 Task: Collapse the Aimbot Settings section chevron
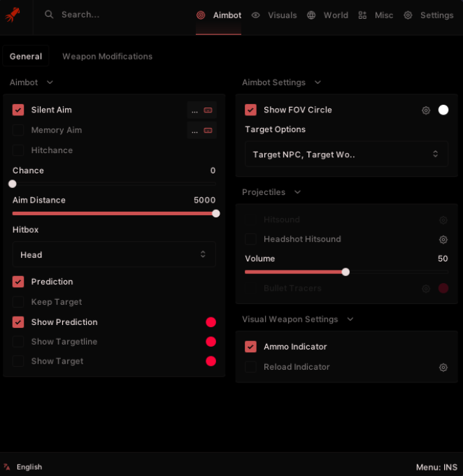point(318,82)
